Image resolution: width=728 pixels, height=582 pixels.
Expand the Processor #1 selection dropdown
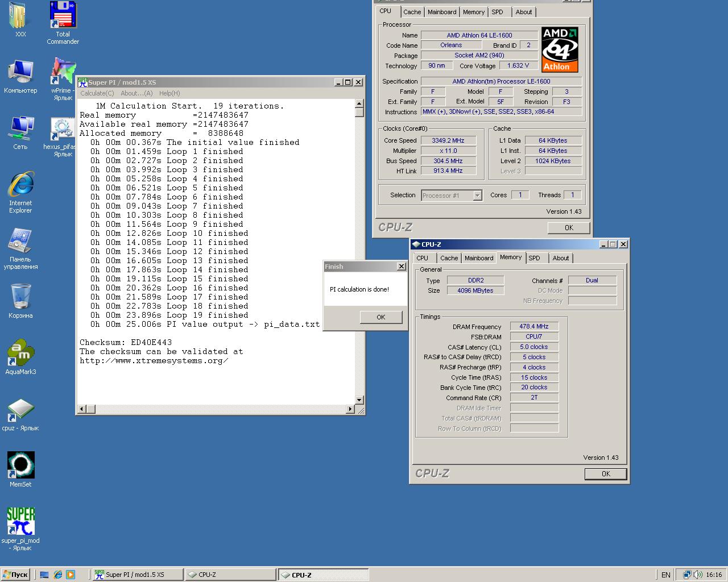[477, 196]
